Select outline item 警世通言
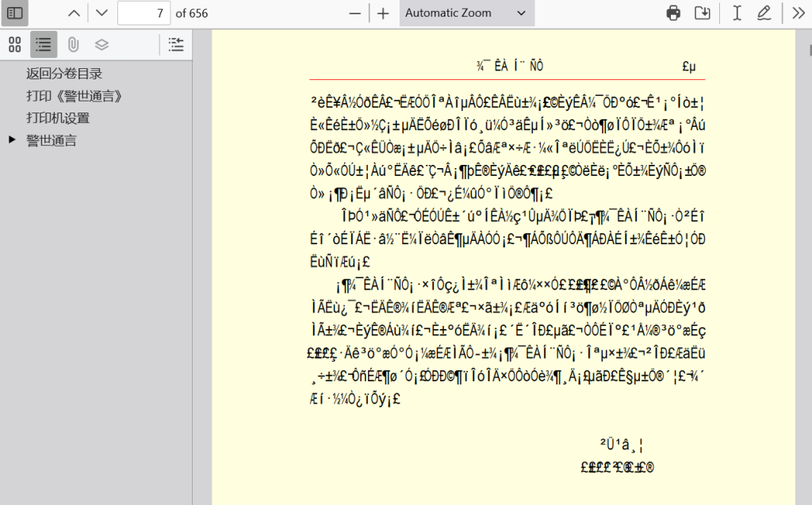This screenshot has width=812, height=505. point(52,140)
